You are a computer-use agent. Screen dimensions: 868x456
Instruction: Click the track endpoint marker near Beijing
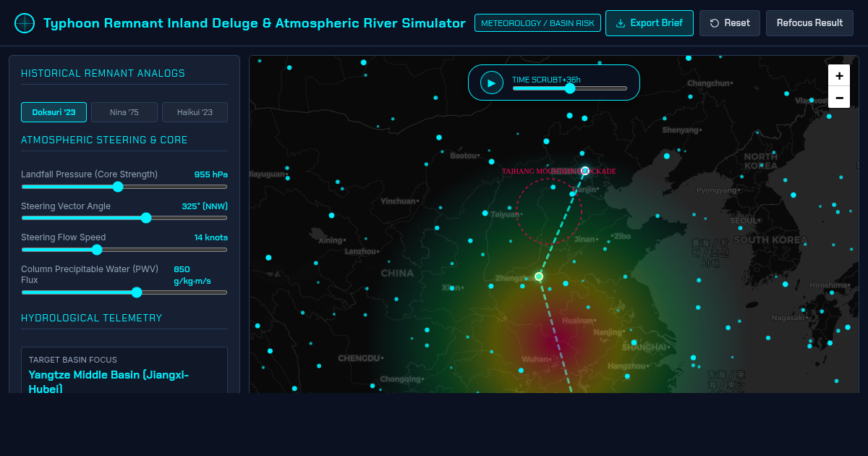[585, 171]
